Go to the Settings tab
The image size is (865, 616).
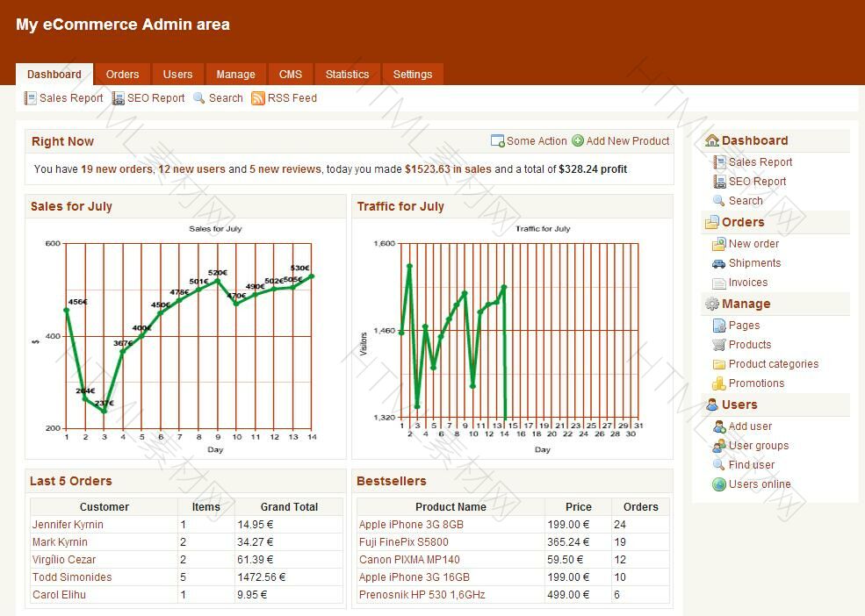tap(413, 75)
